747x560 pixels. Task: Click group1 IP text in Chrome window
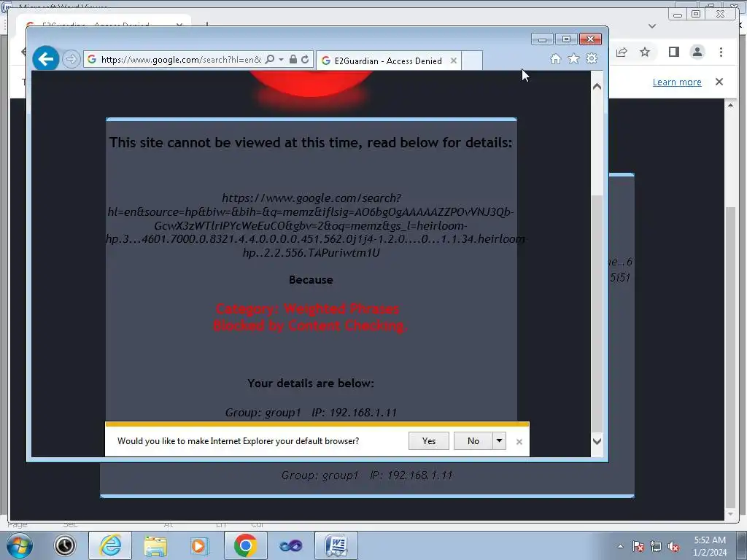tap(367, 475)
